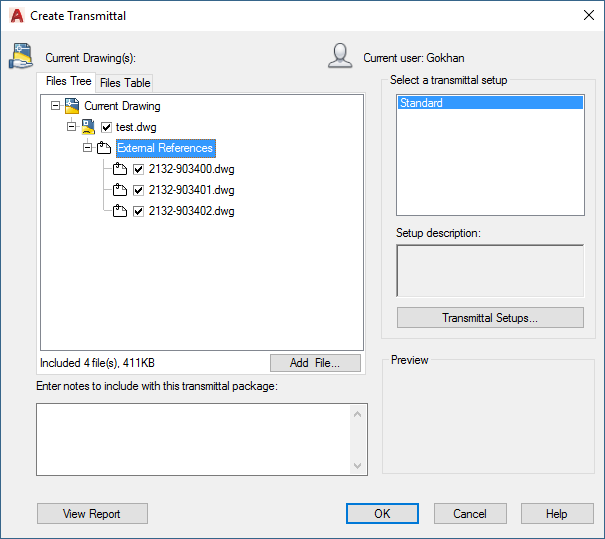Click the Current Drawing tree icon
Screen dimensions: 605x539
[x=71, y=106]
